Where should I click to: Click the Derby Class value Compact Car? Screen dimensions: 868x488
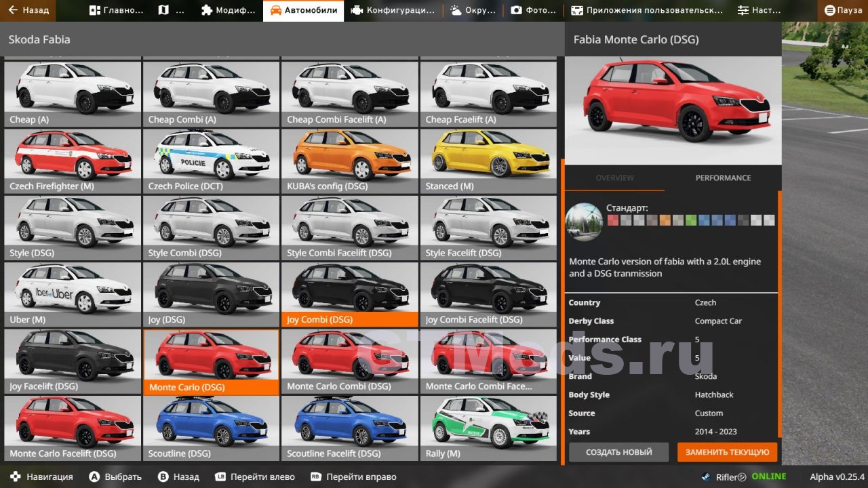(x=718, y=321)
